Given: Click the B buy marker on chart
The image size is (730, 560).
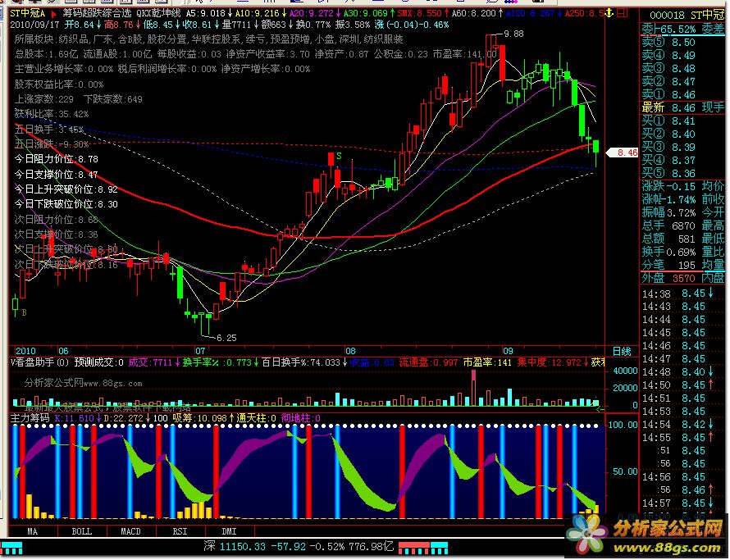Looking at the screenshot, I should [x=25, y=312].
